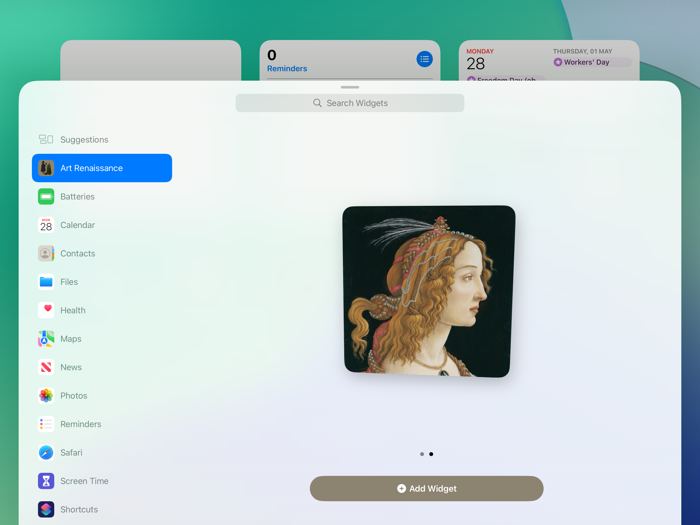Click the Shortcuts app icon

tap(46, 509)
